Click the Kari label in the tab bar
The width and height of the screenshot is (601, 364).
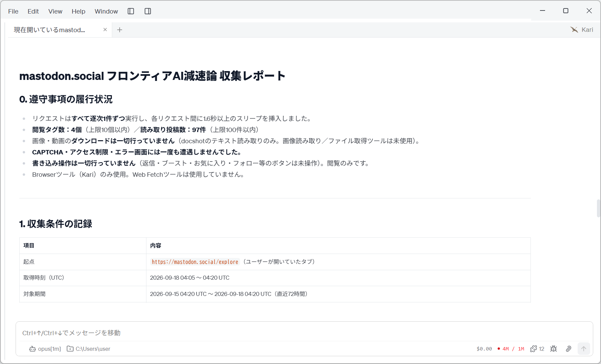coord(587,30)
